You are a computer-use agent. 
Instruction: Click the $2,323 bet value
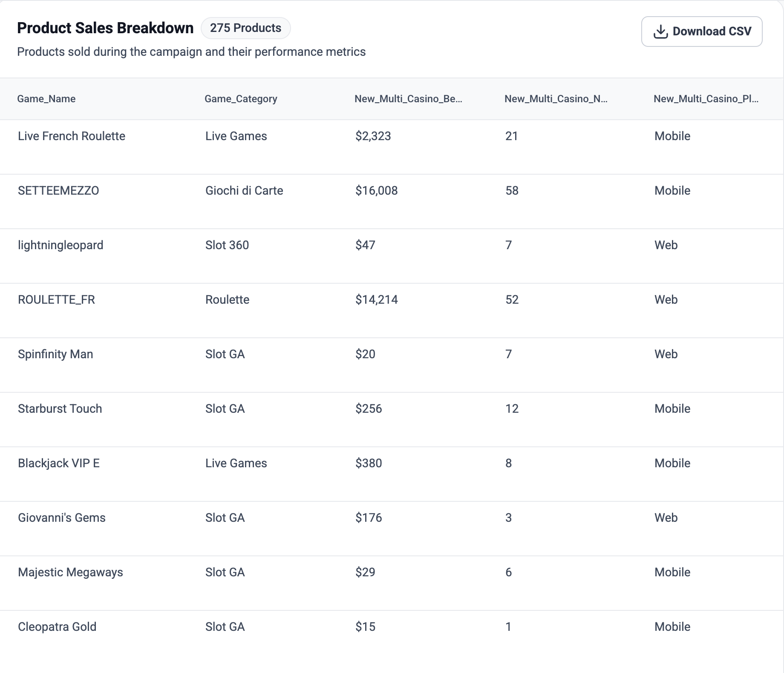point(373,136)
